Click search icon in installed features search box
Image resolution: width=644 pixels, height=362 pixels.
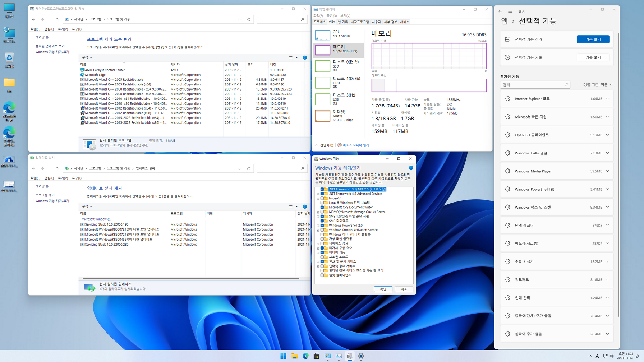click(x=567, y=85)
